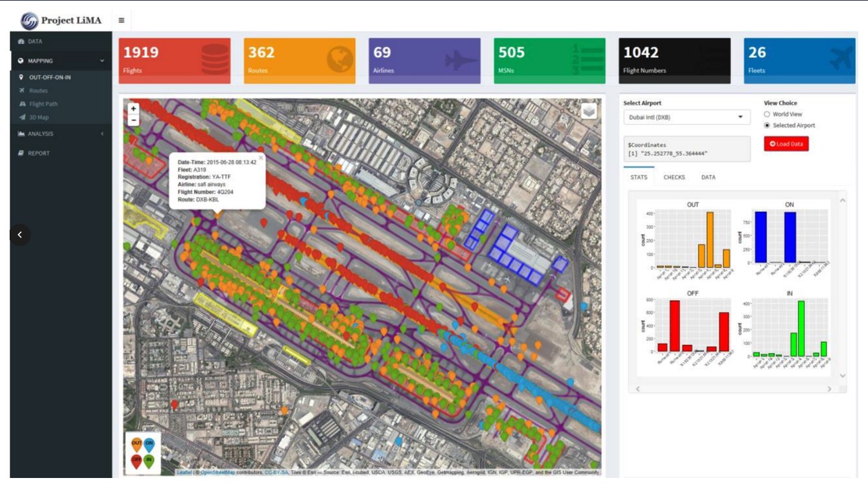Select the World View radio button
Image resolution: width=868 pixels, height=487 pixels.
pos(767,114)
